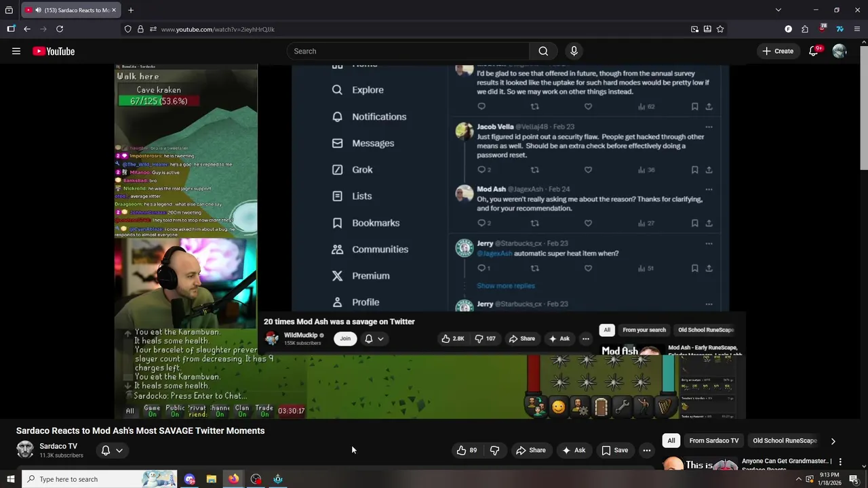Open a new browser tab
The height and width of the screenshot is (488, 868).
click(x=131, y=10)
